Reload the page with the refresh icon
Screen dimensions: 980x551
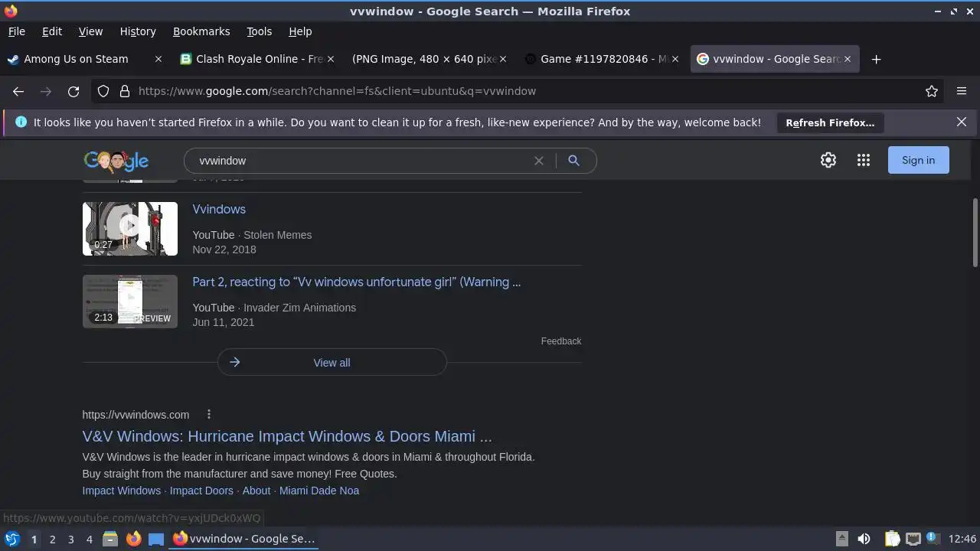click(73, 91)
